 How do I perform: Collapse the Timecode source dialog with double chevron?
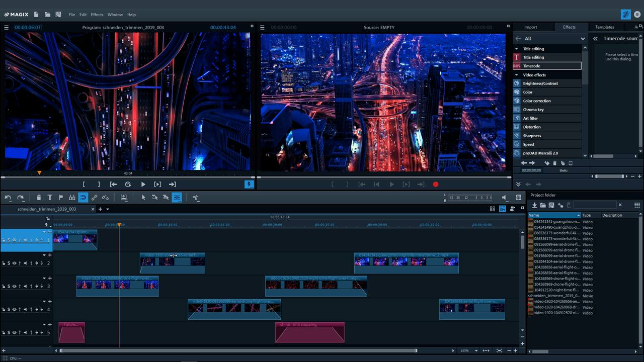click(595, 39)
